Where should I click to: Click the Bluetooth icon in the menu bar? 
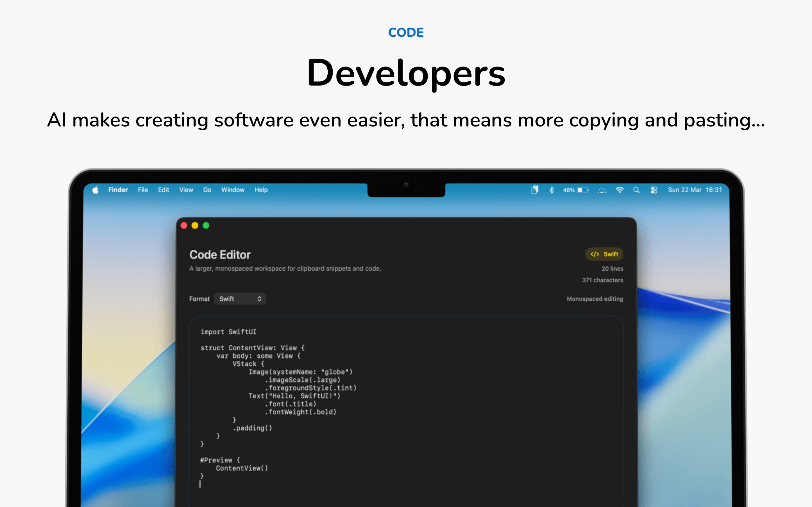pos(551,190)
